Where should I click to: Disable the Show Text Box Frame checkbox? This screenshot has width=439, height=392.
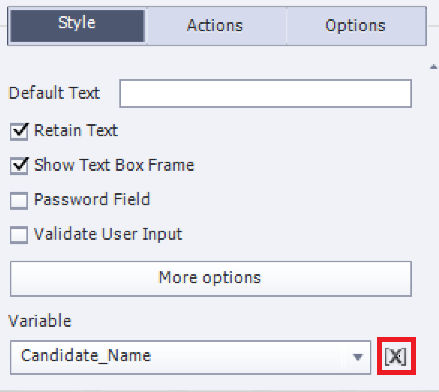(x=19, y=166)
